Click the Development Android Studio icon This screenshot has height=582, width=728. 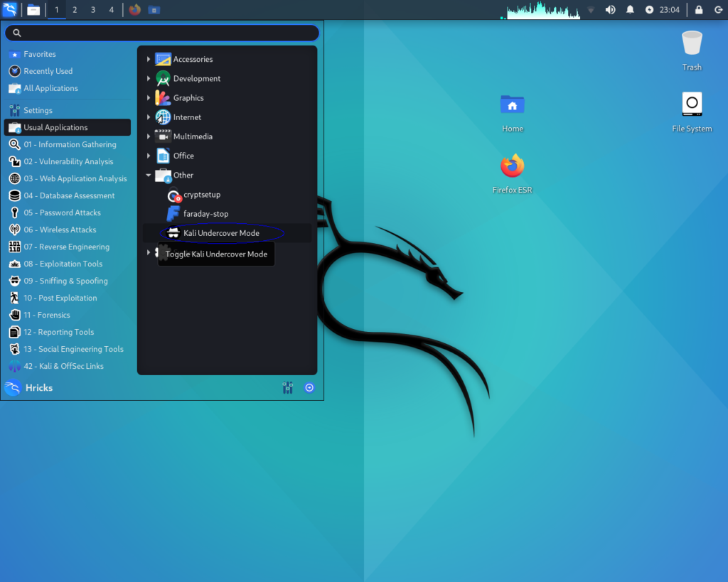click(163, 78)
